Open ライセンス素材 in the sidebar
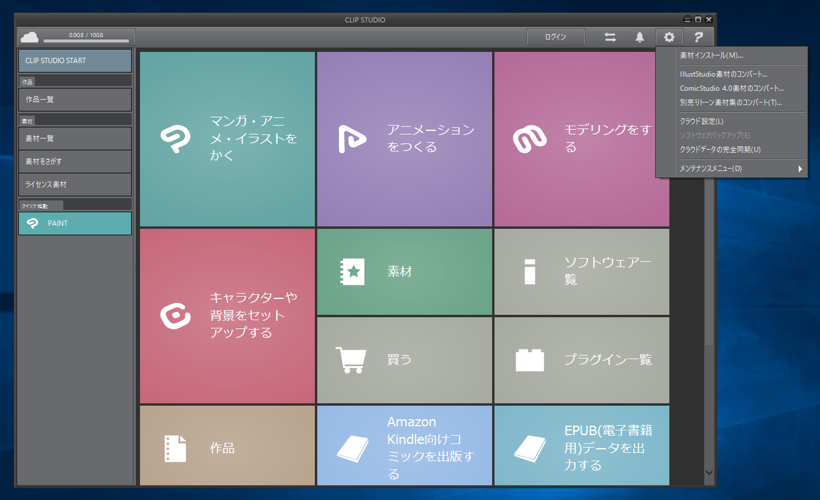 75,185
